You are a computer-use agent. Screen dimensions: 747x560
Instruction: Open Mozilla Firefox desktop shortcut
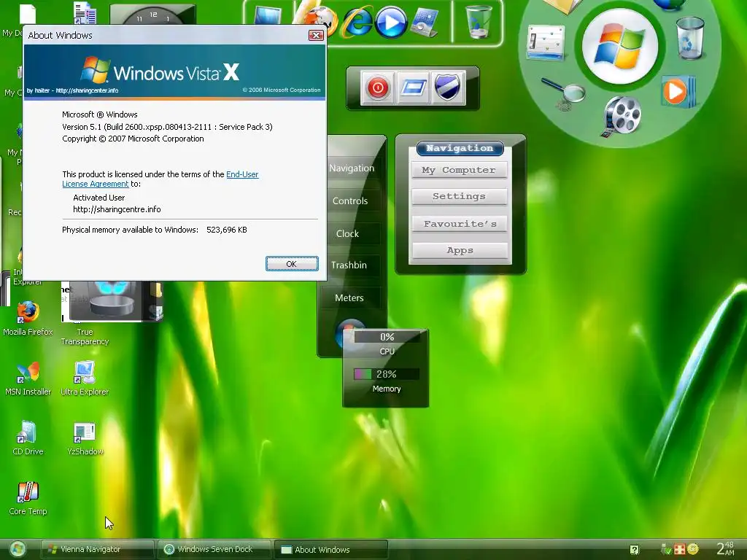click(x=28, y=318)
